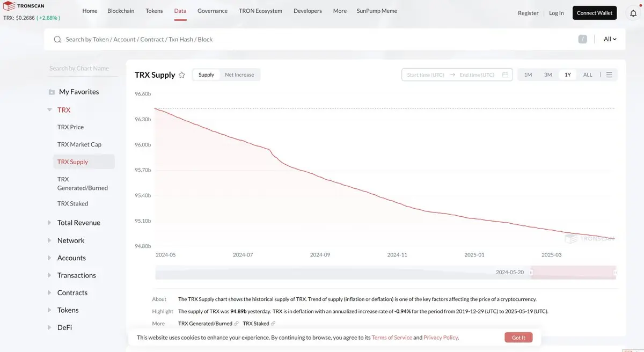
Task: Click the slash shortcut key icon
Action: click(x=583, y=39)
